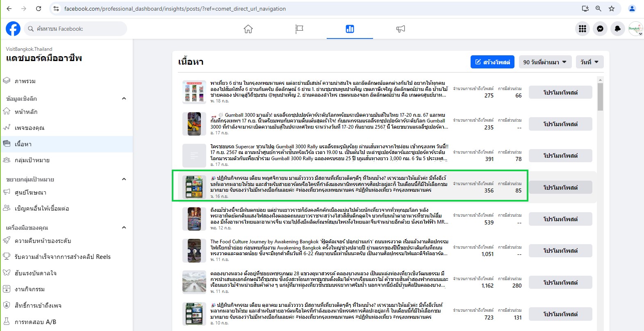Viewport: 644px width, 331px height.
Task: Click โปรโมทโพสต์ for the Gumball 3000 post
Action: tap(560, 124)
